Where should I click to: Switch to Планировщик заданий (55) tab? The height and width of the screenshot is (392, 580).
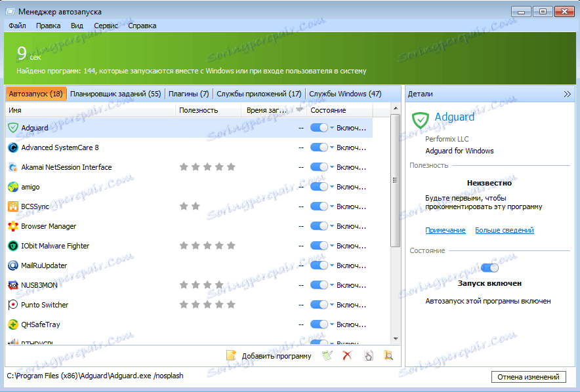coord(115,94)
